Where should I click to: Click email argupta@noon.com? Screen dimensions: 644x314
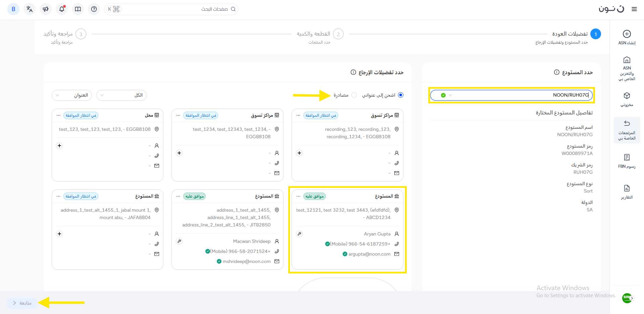[x=369, y=254]
